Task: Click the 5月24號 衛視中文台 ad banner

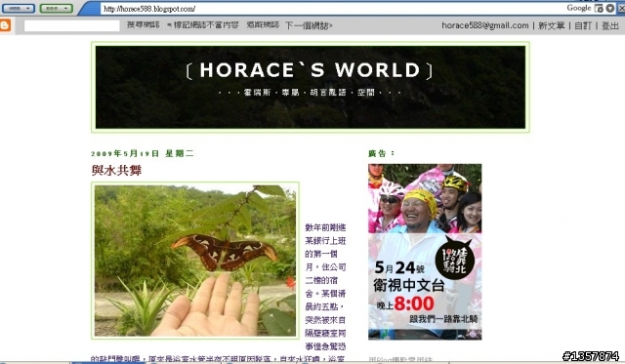Action: click(425, 252)
